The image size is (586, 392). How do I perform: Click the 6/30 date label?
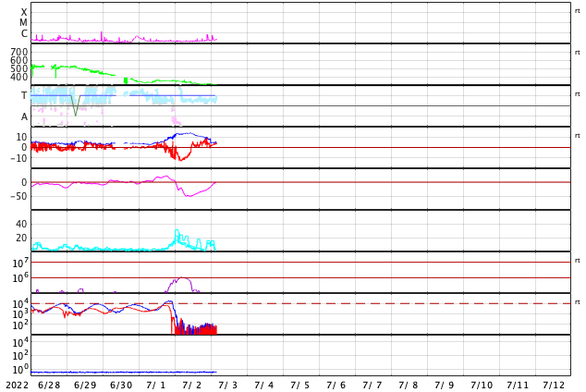tap(121, 385)
